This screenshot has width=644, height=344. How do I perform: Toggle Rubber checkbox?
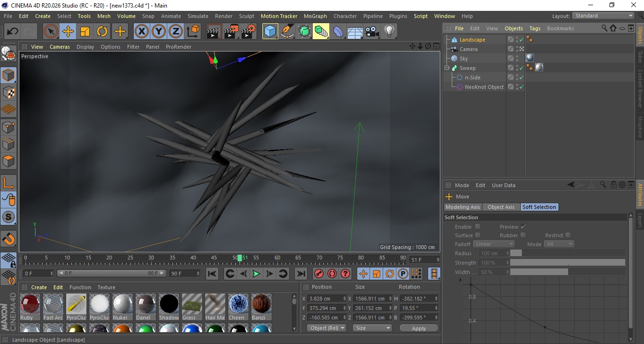524,235
